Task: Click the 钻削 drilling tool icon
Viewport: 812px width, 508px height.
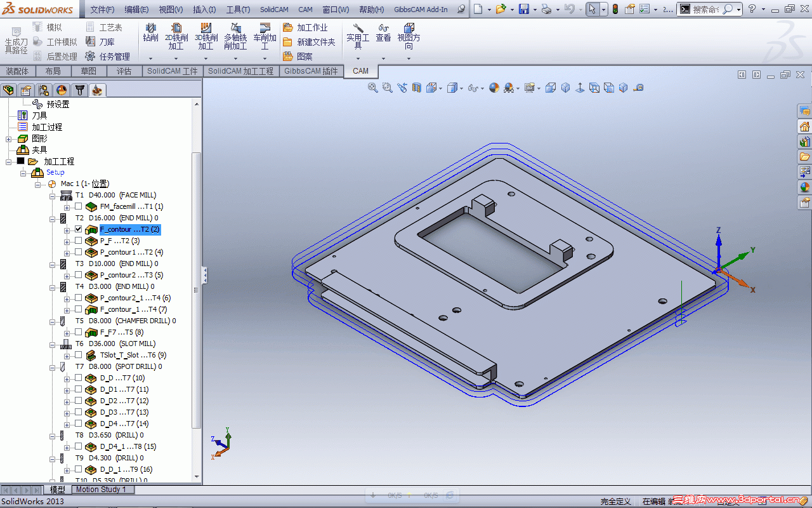Action: pyautogui.click(x=150, y=28)
